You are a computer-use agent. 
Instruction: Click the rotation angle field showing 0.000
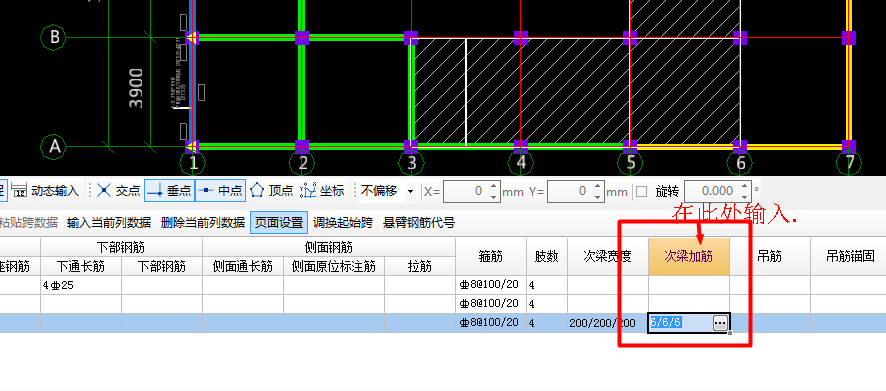711,192
